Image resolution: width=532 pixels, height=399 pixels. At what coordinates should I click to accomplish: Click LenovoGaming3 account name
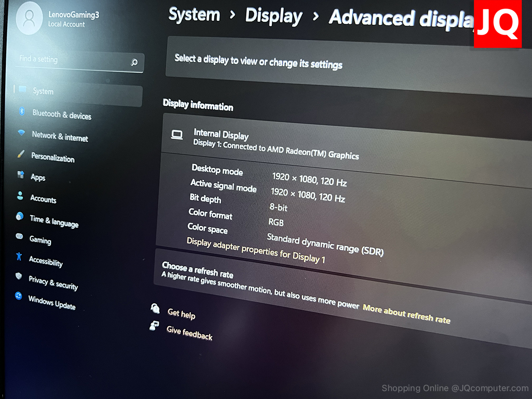(74, 15)
